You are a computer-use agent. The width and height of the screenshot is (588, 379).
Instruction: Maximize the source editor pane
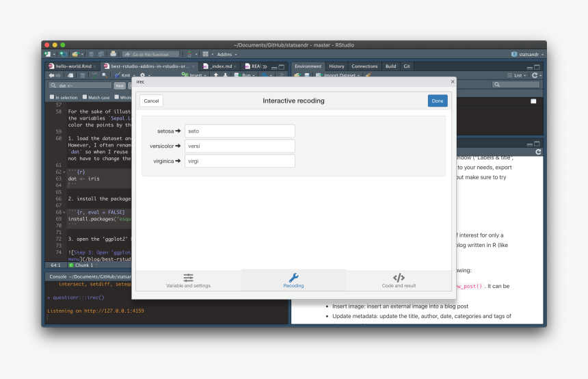[x=282, y=67]
